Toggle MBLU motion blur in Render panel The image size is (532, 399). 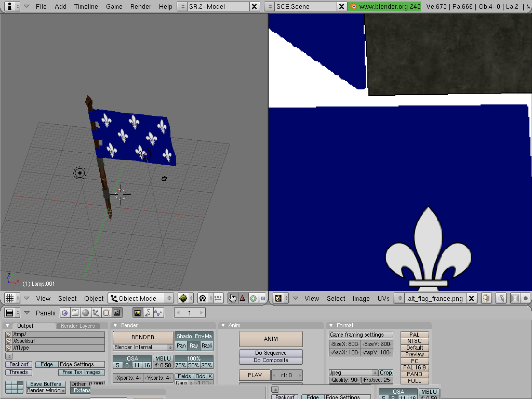[x=163, y=358]
